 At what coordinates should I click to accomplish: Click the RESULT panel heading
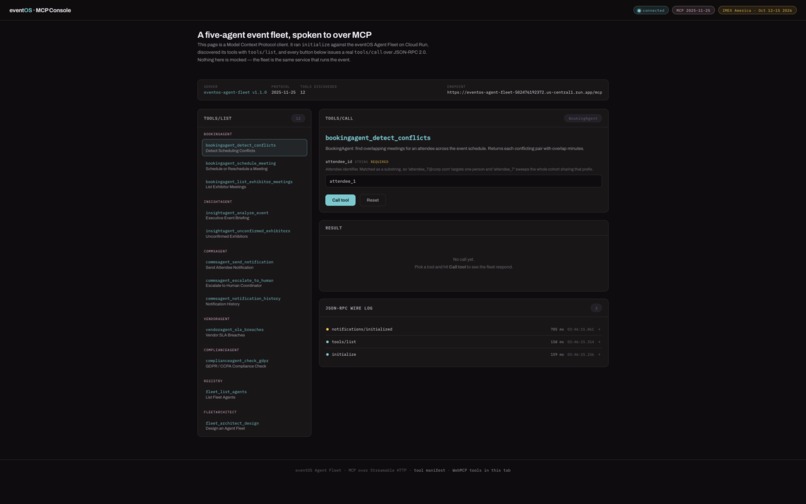coord(334,228)
